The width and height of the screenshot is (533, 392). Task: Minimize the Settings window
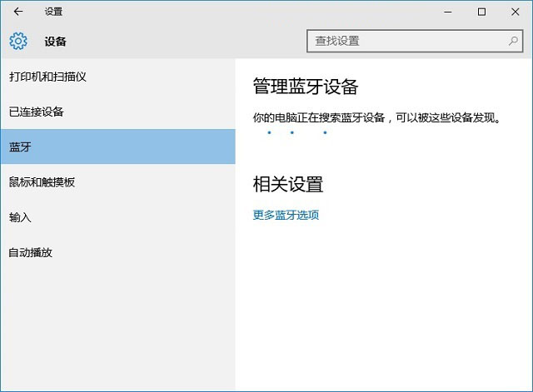tap(448, 12)
